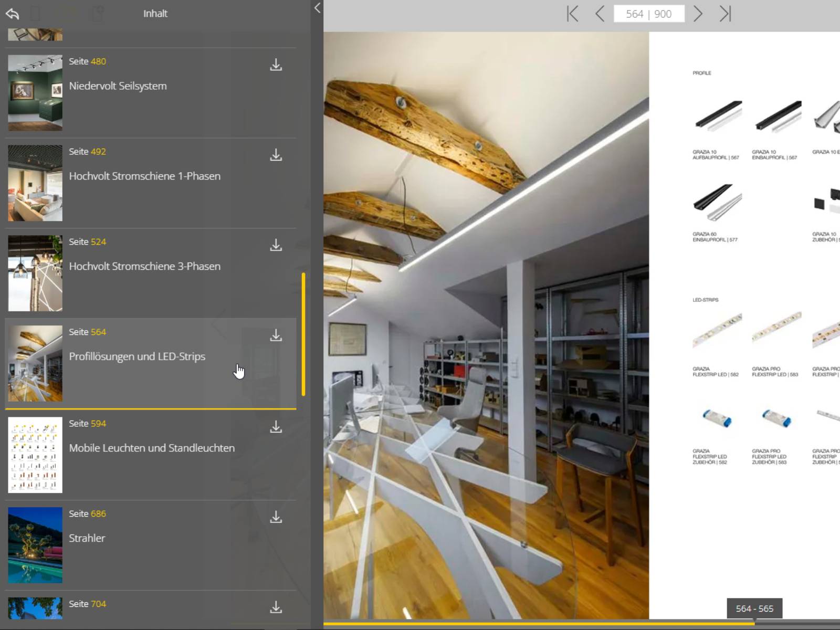Image resolution: width=840 pixels, height=630 pixels.
Task: Click the Grazia Pro Flexstrip LED Zubehör 583 image
Action: coord(777,418)
